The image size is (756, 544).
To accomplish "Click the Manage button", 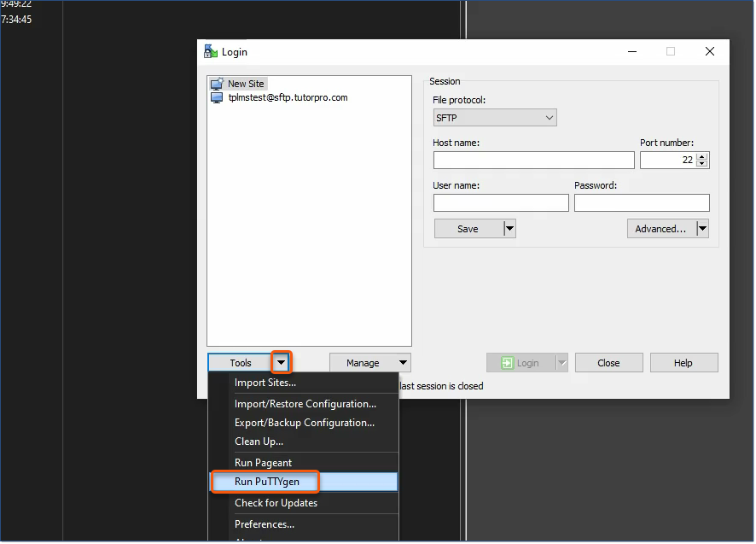I will (363, 364).
